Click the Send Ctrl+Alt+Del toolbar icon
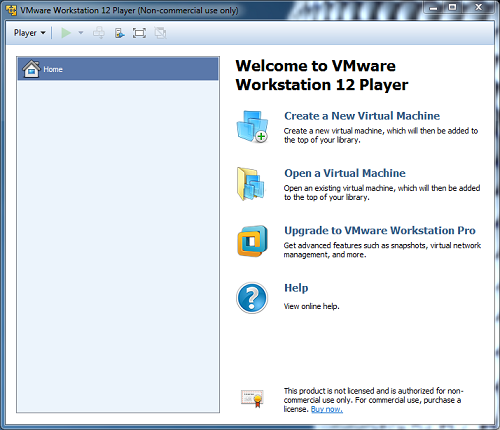 pos(99,33)
